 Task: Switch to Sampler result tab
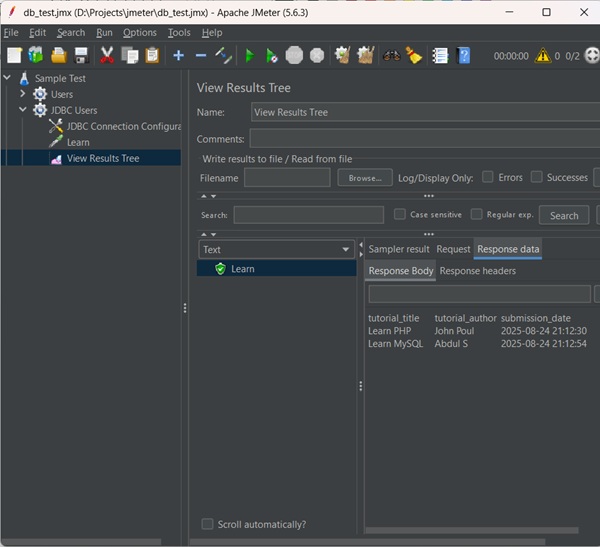coord(399,249)
